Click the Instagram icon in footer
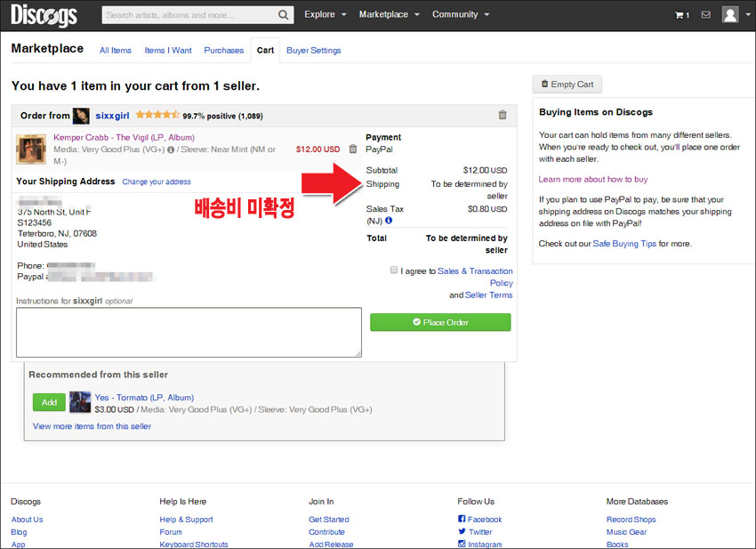The height and width of the screenshot is (549, 756). pyautogui.click(x=462, y=544)
